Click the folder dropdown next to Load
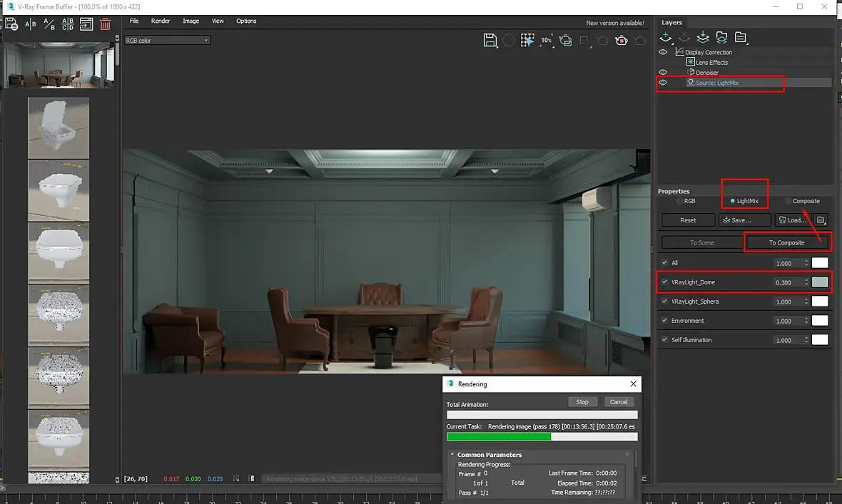842x504 pixels. pyautogui.click(x=821, y=220)
